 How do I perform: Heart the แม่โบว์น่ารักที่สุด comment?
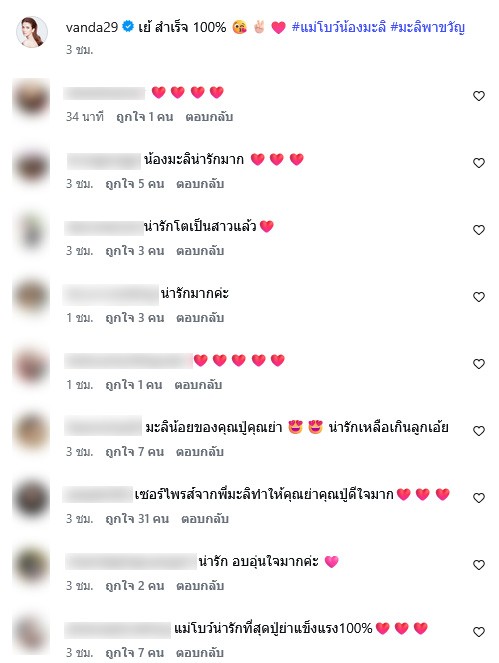coord(478,632)
